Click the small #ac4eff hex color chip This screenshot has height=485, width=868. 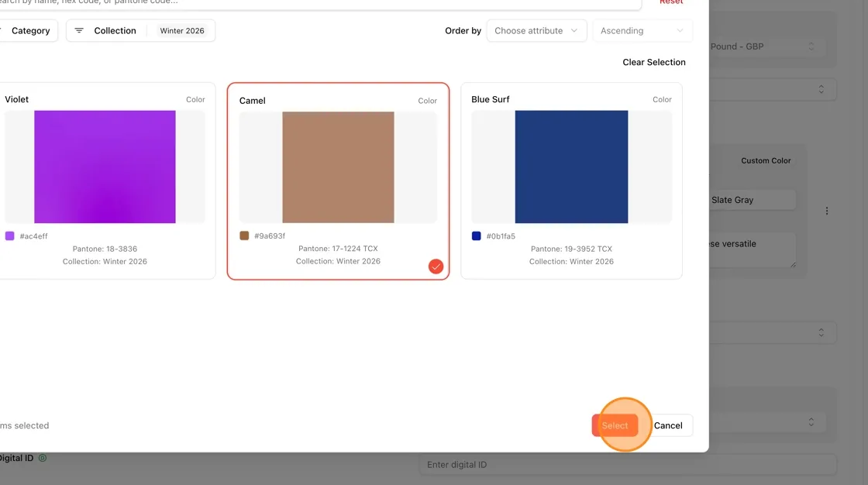tap(9, 236)
